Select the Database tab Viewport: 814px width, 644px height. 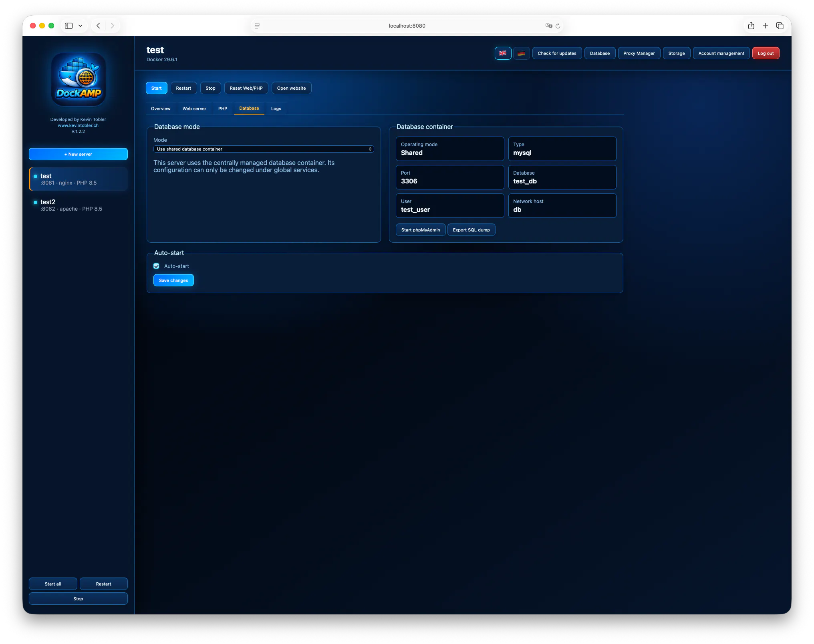pos(249,109)
